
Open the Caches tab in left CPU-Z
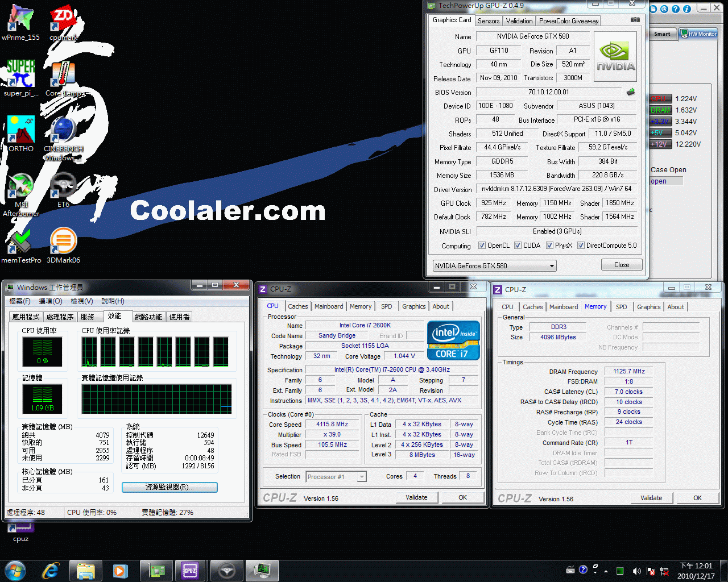pos(298,306)
